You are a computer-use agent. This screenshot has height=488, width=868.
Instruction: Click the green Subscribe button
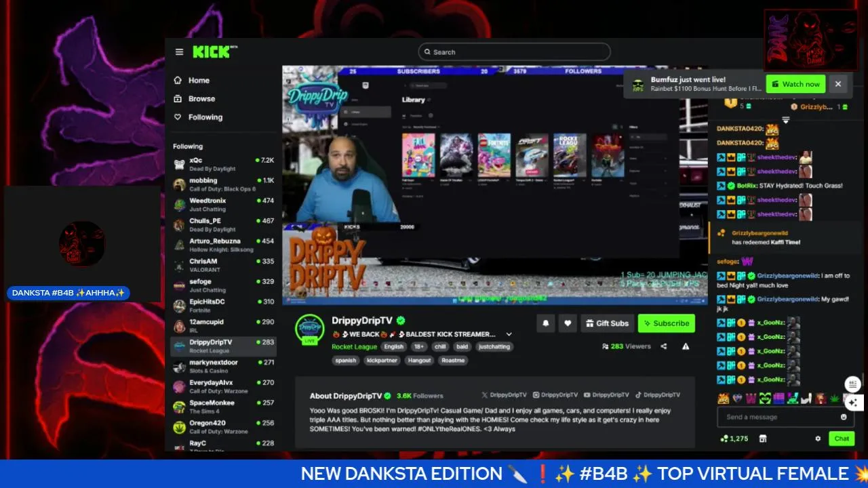666,323
